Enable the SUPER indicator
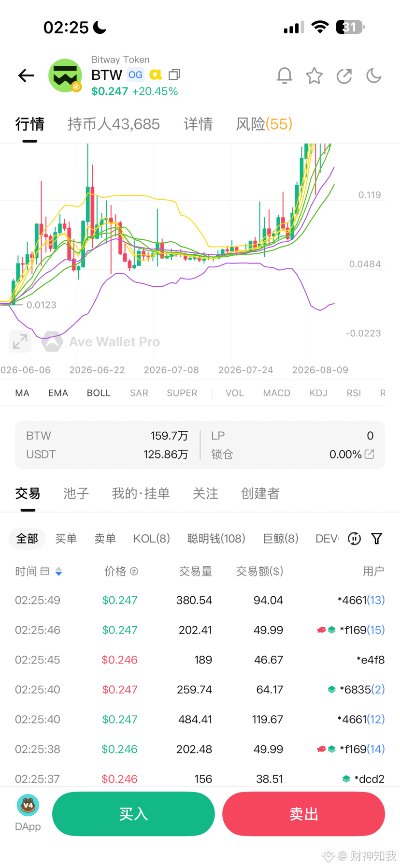This screenshot has width=400, height=868. tap(182, 393)
